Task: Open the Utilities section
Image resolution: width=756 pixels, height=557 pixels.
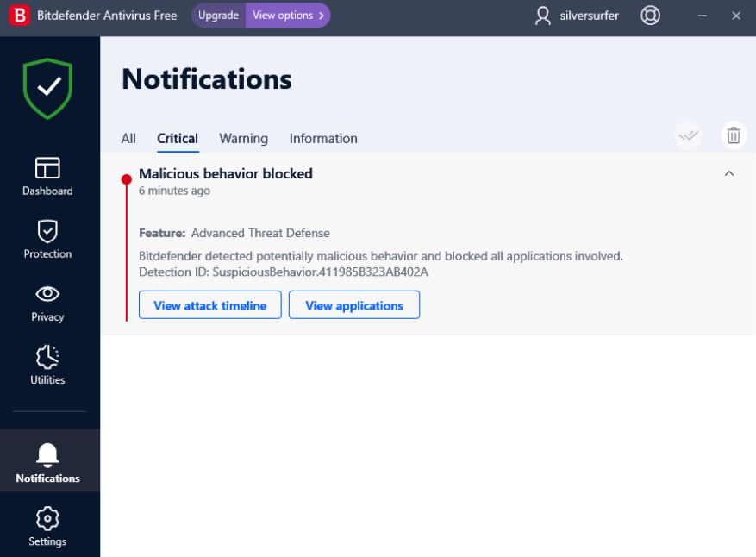Action: (47, 365)
